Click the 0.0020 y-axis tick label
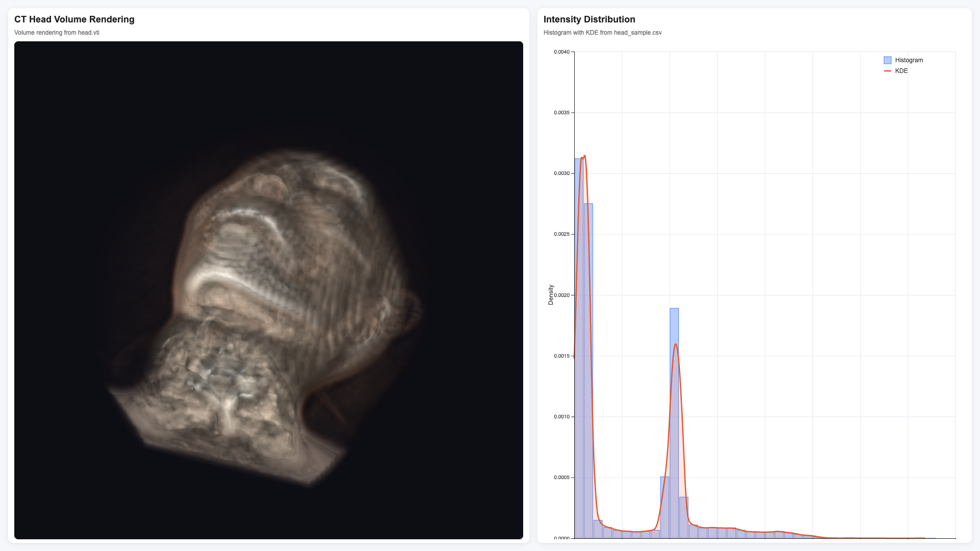Image resolution: width=980 pixels, height=551 pixels. click(x=561, y=295)
